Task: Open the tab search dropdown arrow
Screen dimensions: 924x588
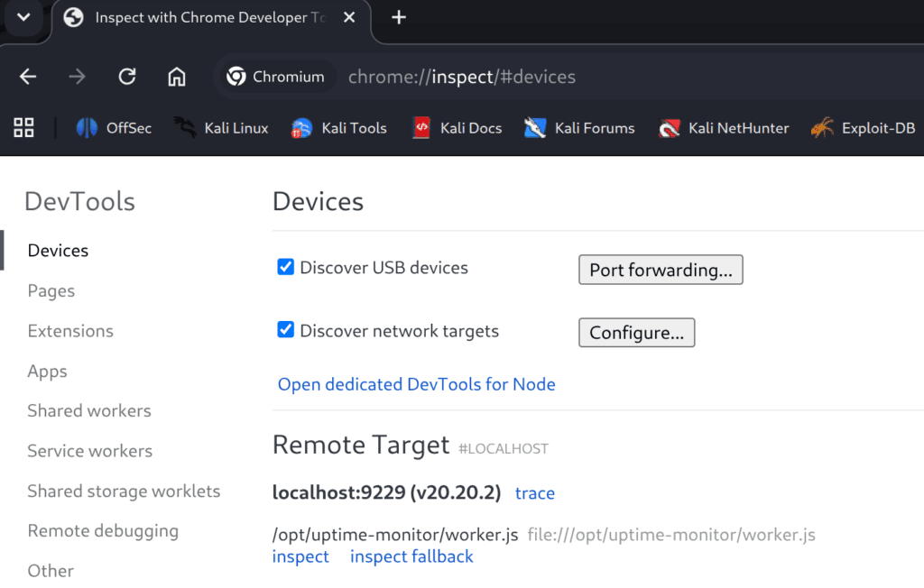Action: [23, 17]
